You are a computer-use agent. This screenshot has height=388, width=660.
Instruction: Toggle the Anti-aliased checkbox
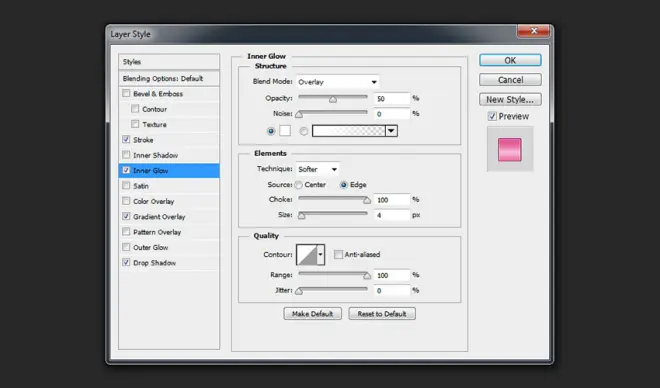pos(338,254)
